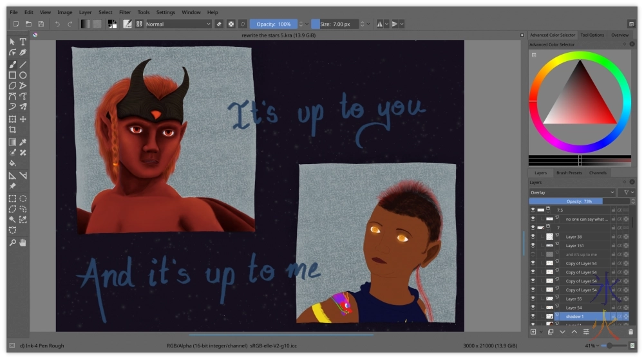Delete layer using the trash icon
Image resolution: width=644 pixels, height=359 pixels.
point(630,332)
